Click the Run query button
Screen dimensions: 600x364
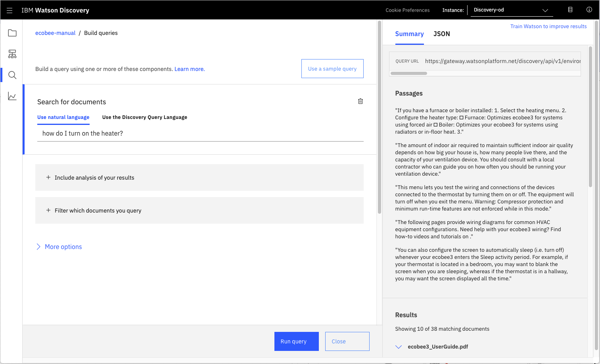297,341
